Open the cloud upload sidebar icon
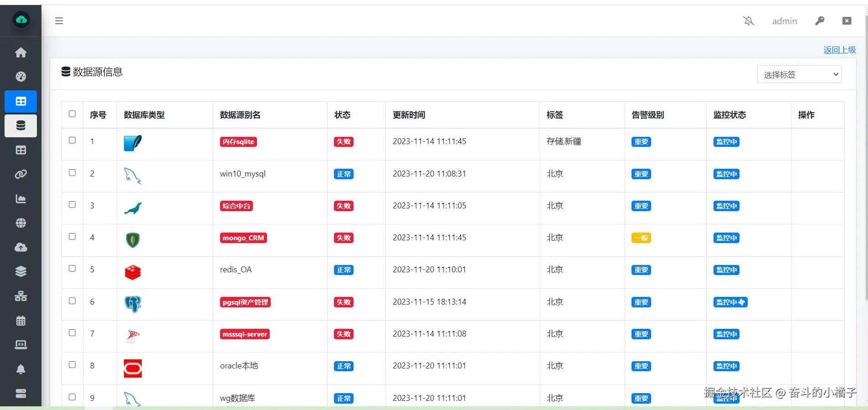This screenshot has height=410, width=868. coord(21,247)
